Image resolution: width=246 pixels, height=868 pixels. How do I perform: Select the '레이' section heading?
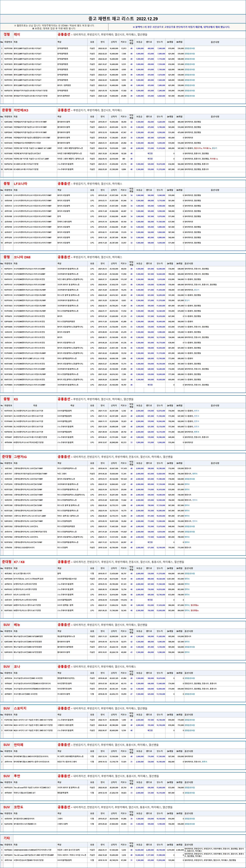[17, 34]
